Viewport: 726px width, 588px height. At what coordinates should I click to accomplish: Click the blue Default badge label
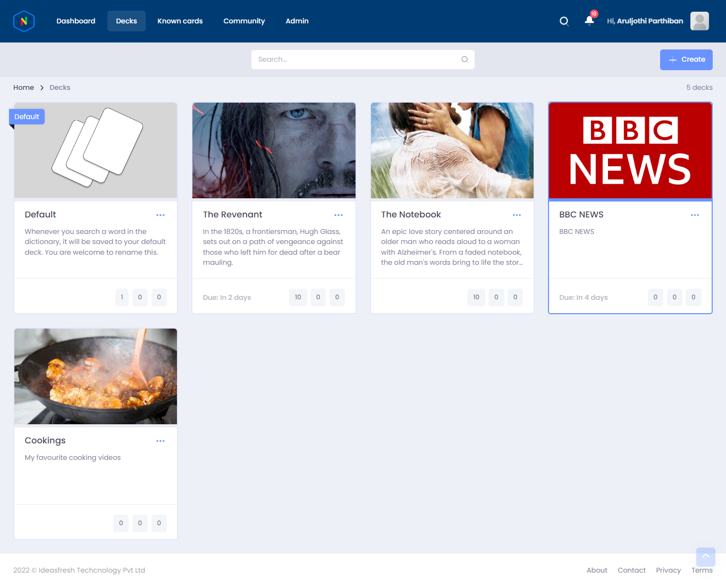27,117
